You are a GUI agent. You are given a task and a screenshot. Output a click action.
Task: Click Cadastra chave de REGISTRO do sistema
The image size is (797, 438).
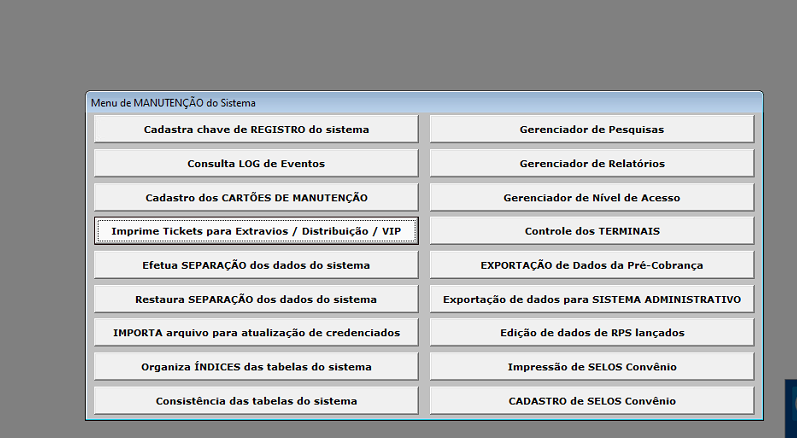coord(256,129)
